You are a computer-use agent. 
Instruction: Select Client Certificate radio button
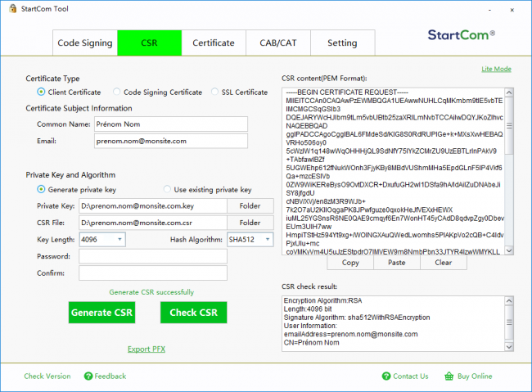(x=41, y=92)
